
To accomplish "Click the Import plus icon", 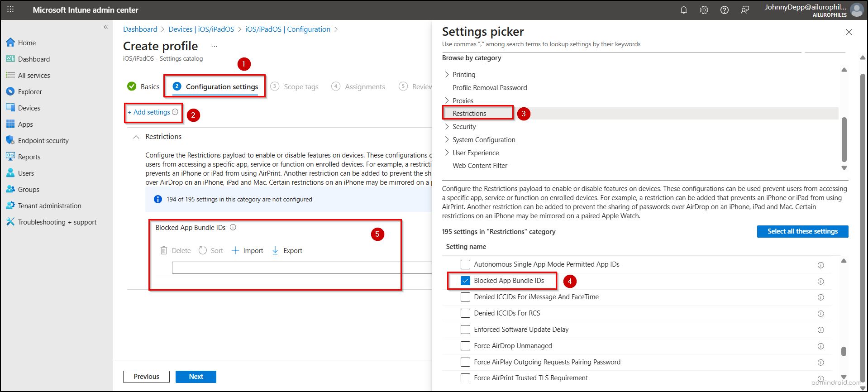I will 235,250.
